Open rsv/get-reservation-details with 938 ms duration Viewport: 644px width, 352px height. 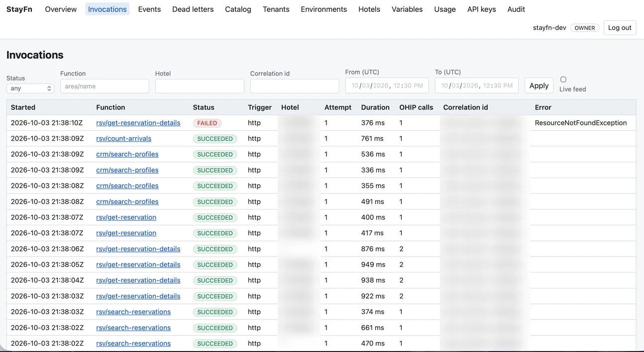tap(138, 280)
